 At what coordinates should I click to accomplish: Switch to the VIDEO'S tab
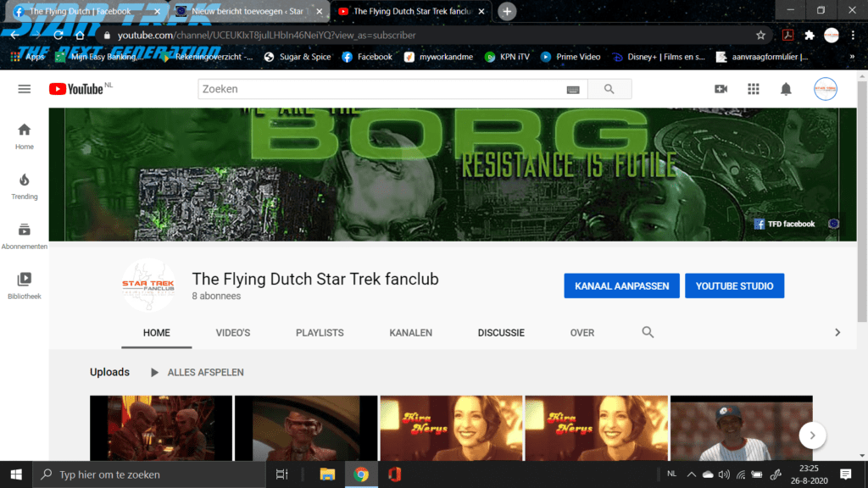pos(233,333)
